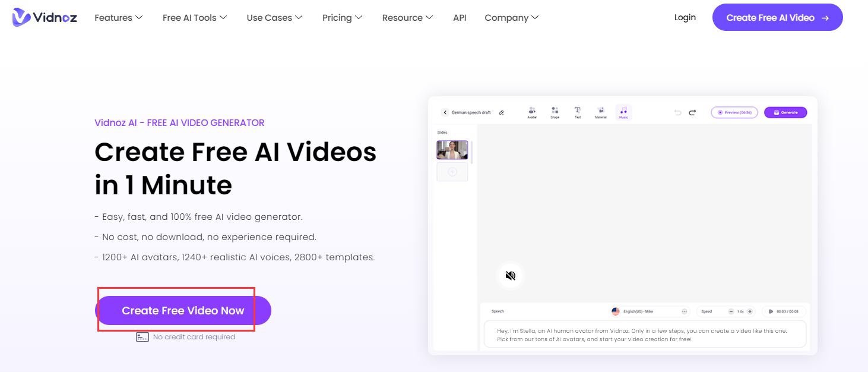Click the 'Create Free AI Videos' headline

(236, 152)
